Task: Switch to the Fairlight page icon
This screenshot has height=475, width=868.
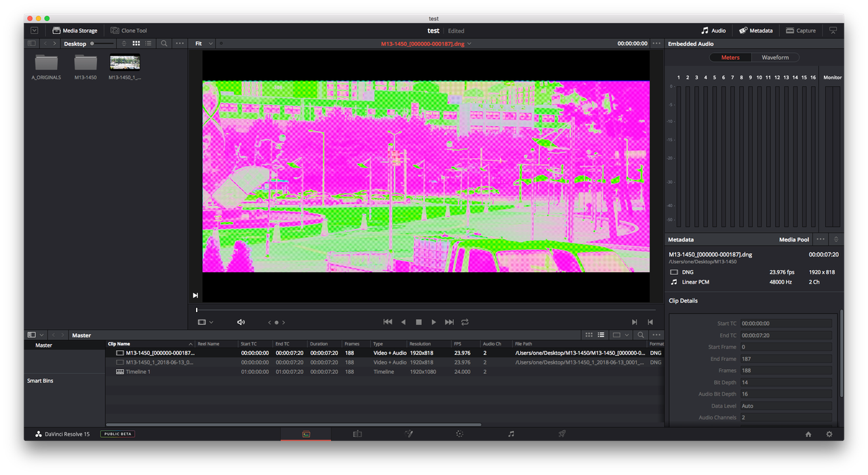Action: (x=511, y=434)
